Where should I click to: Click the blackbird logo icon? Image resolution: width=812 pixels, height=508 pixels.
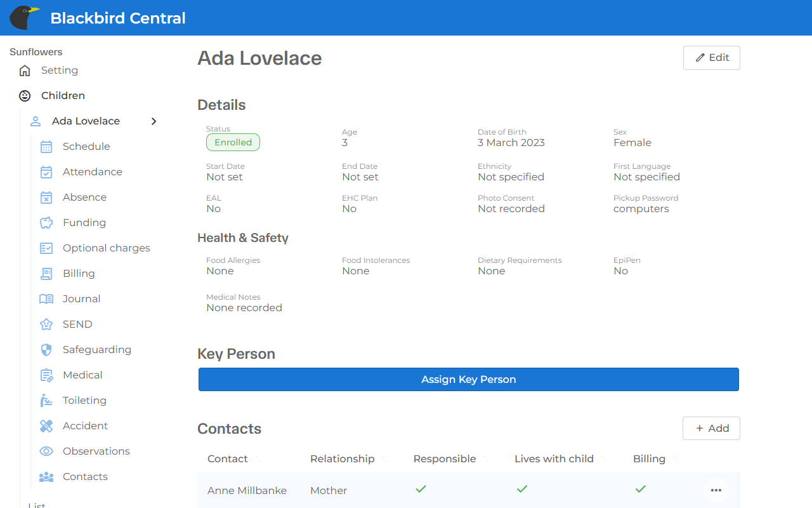[x=25, y=18]
